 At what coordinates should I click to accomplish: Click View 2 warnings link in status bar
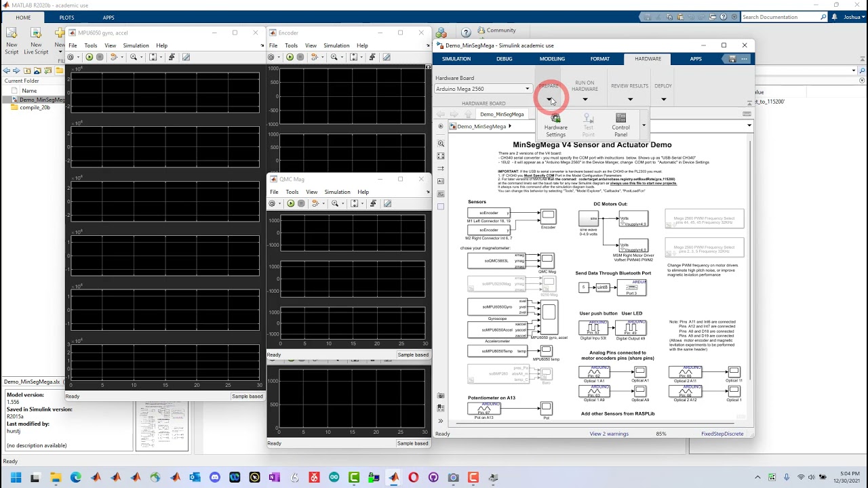tap(609, 434)
